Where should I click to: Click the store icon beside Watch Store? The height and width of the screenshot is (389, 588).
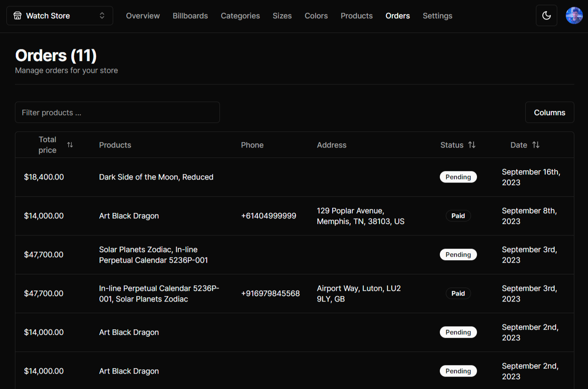tap(18, 16)
